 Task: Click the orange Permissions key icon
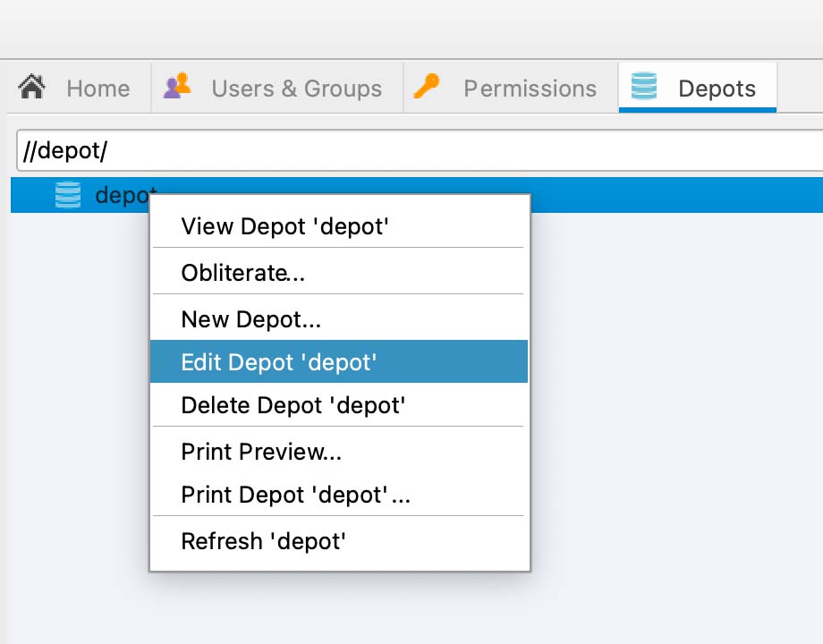click(426, 86)
